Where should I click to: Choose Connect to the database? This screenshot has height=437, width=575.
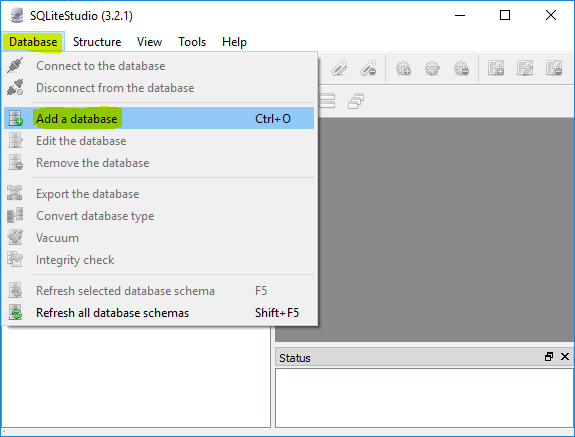159,66
